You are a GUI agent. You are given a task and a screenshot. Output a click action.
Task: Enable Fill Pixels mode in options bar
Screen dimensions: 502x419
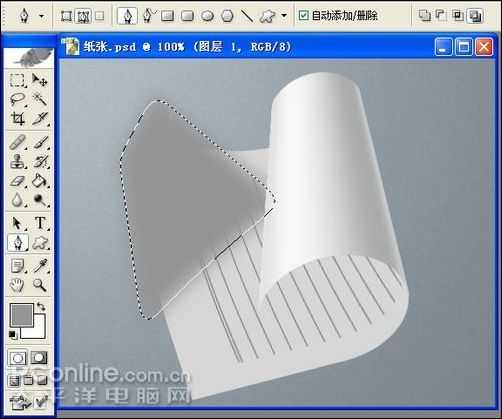[99, 15]
